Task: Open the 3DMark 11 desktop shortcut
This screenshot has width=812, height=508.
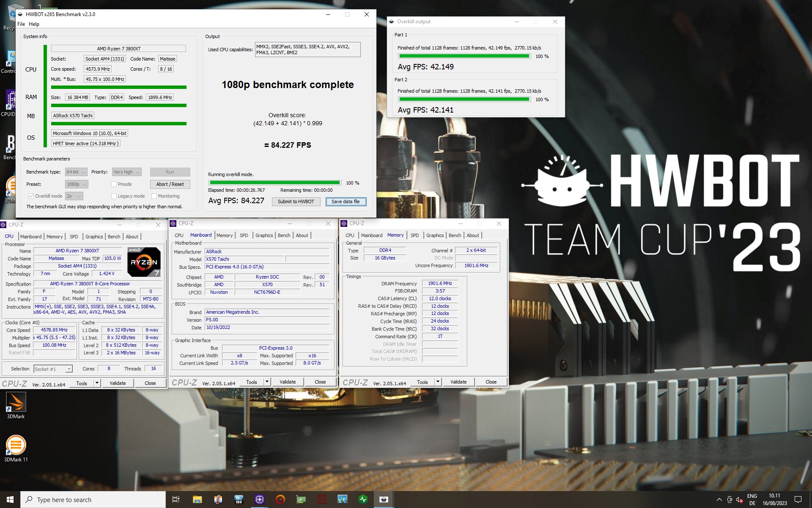Action: click(16, 449)
